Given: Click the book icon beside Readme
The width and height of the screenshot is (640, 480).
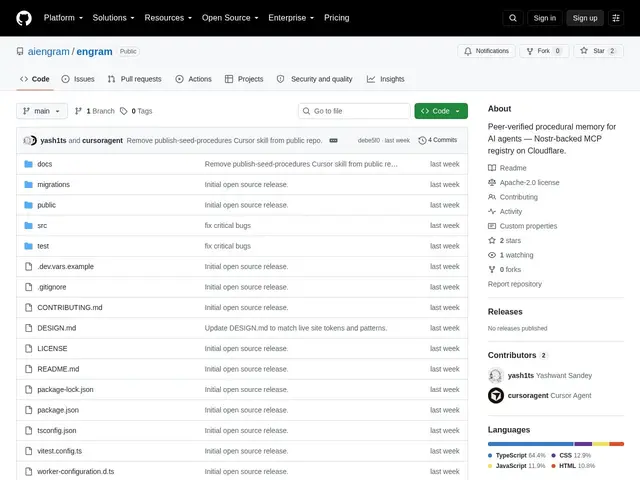Looking at the screenshot, I should point(492,168).
